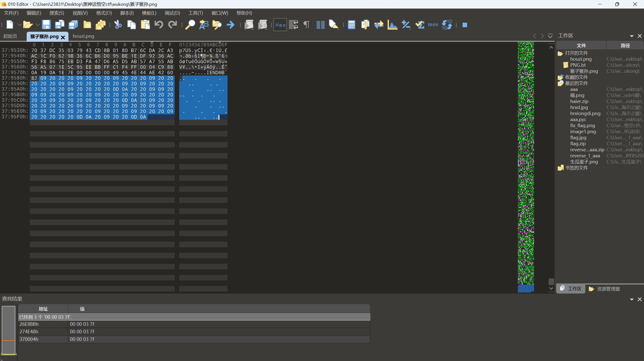This screenshot has width=644, height=361.
Task: Open the Replace AB icon
Action: click(204, 25)
